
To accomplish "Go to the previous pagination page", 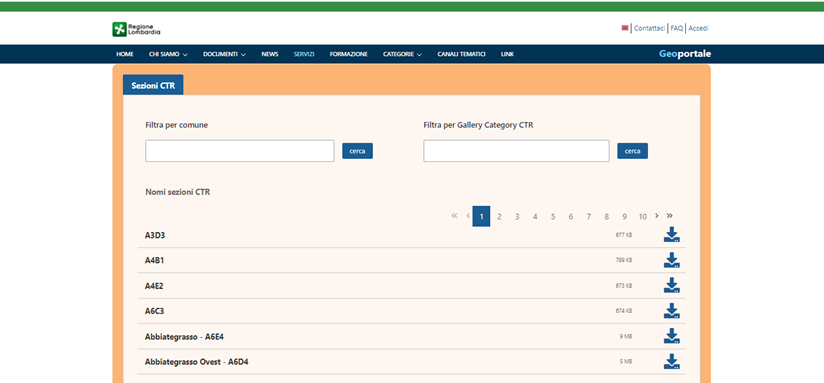I will click(468, 216).
